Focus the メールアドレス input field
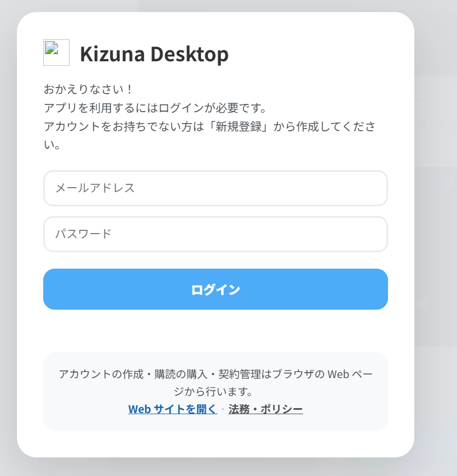457x476 pixels. (216, 188)
